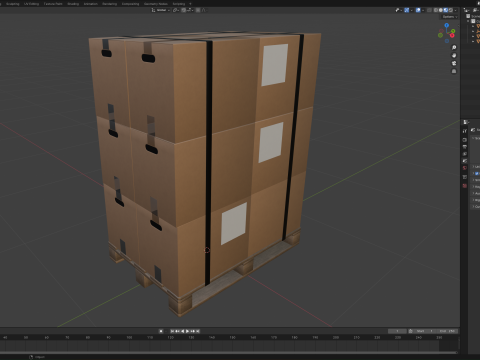
Task: Expand the Keying Sets panel
Action: pos(476,187)
